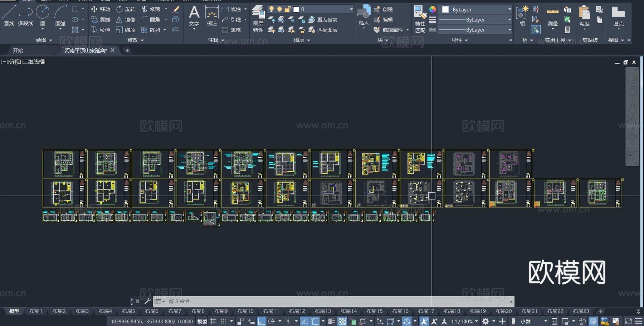Open the 小数 units dropdown
The width and height of the screenshot is (644, 326).
[533, 321]
